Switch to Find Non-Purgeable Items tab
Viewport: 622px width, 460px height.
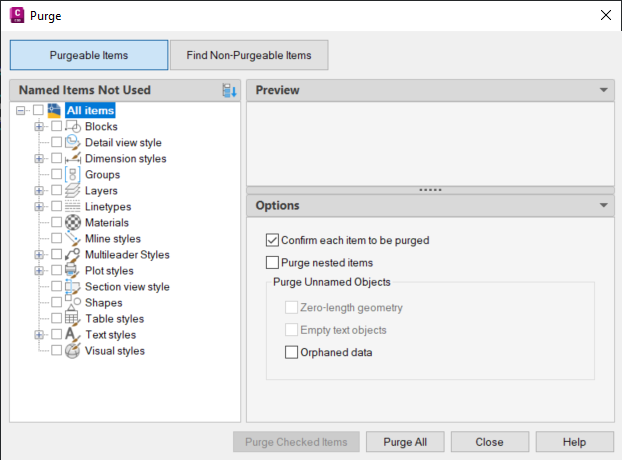click(249, 55)
